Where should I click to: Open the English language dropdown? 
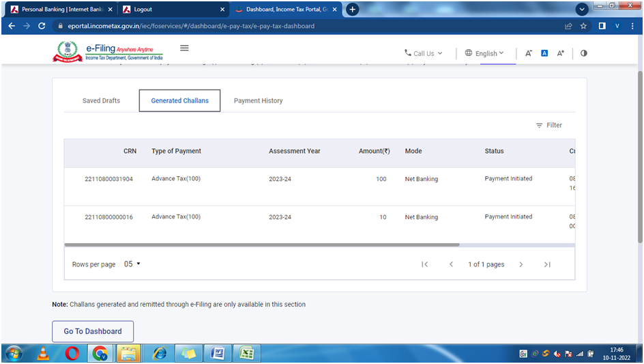(x=484, y=53)
